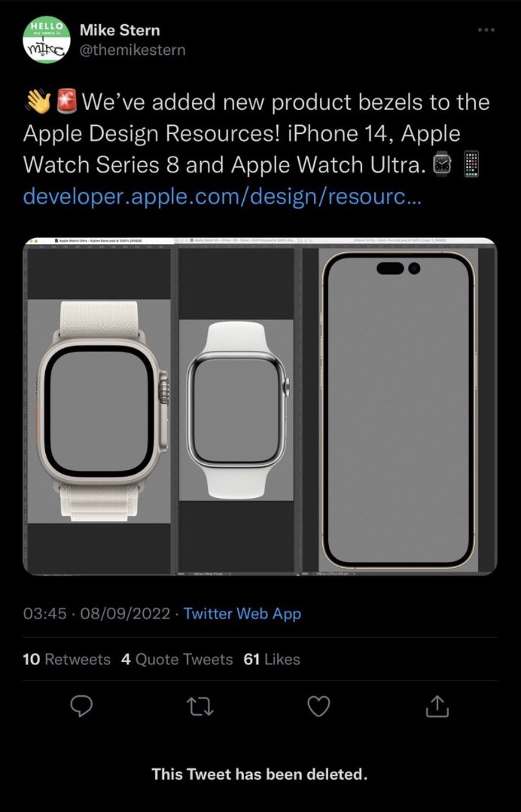
Task: Open the Apple Watch Ultra bezel image
Action: [99, 407]
